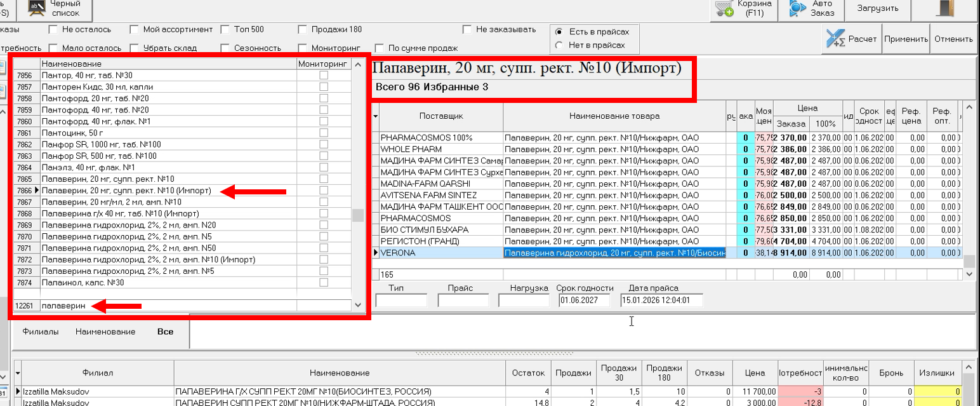The image size is (980, 406).
Task: Enable the 'Не осталось' filter checkbox
Action: (x=54, y=29)
